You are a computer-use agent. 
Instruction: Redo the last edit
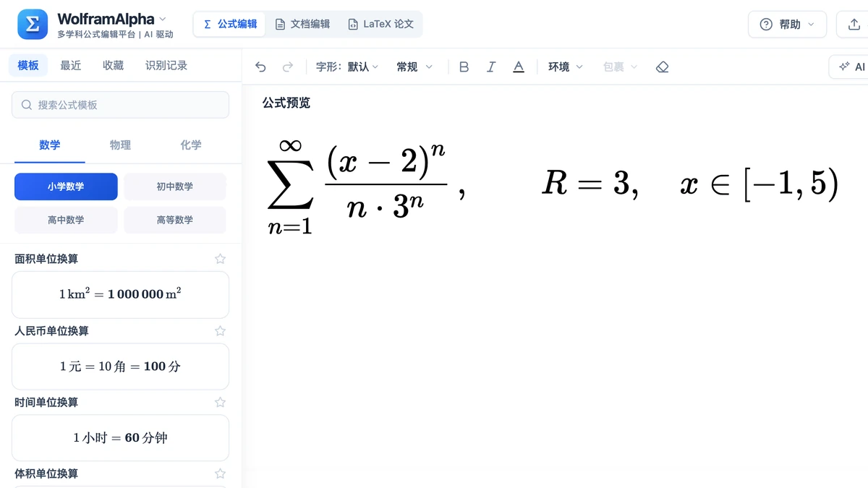click(288, 67)
